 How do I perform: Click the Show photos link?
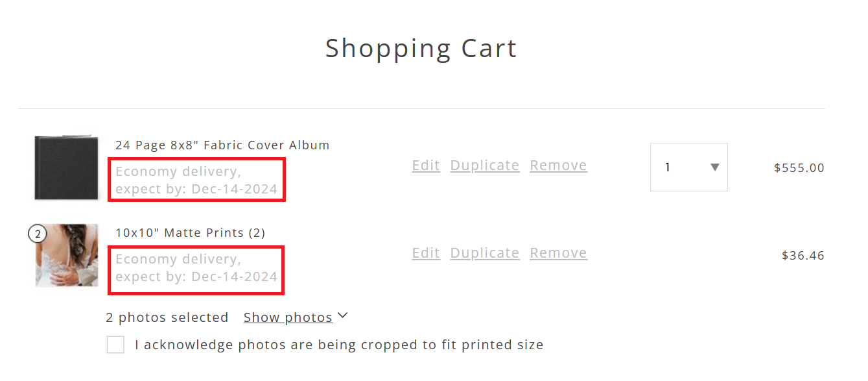(x=288, y=317)
